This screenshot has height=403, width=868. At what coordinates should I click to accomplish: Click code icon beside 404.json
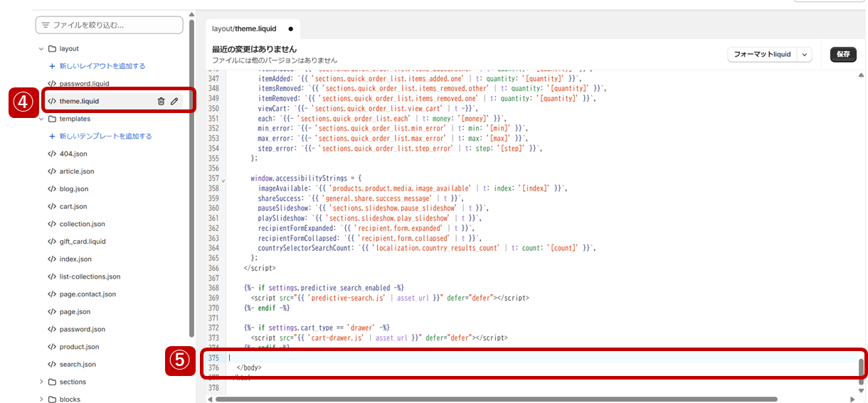(x=52, y=154)
